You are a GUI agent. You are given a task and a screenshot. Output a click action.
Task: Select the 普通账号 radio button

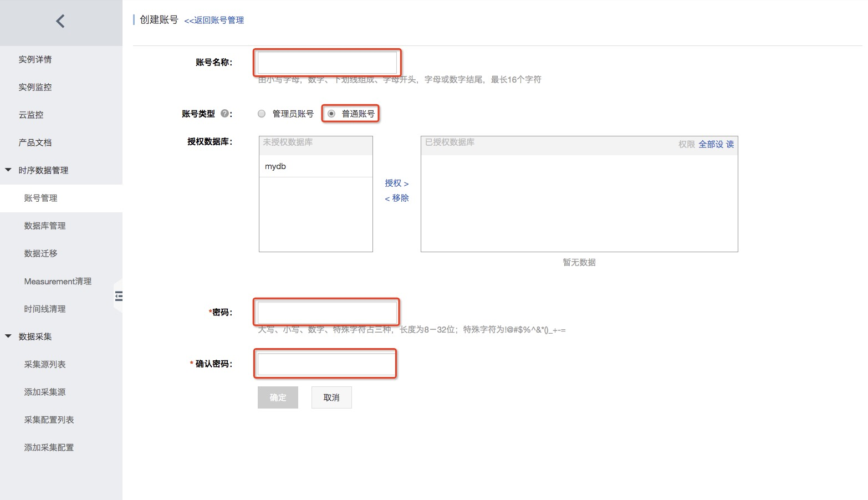pos(331,114)
